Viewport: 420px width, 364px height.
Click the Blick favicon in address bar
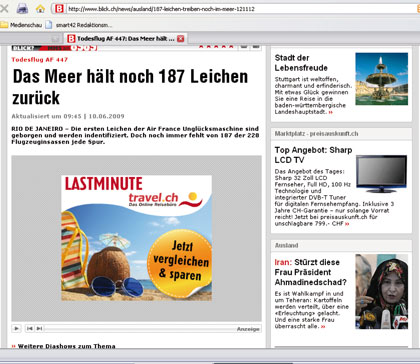(x=59, y=9)
